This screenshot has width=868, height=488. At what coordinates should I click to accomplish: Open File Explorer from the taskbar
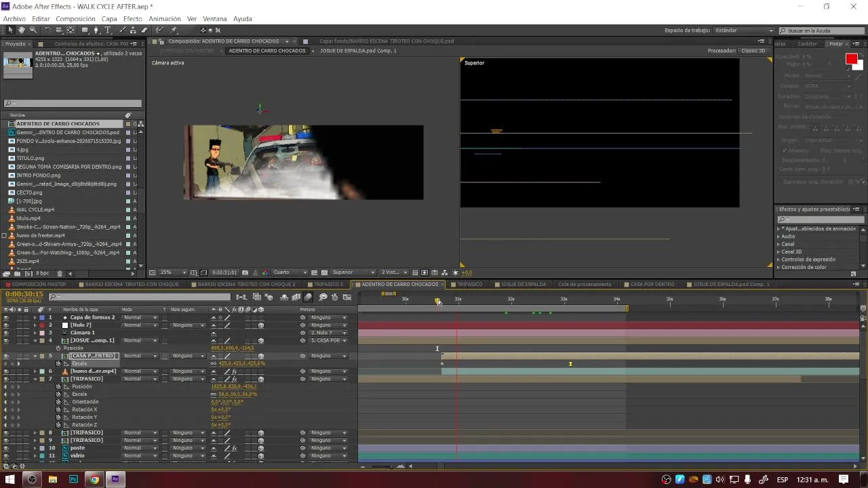[x=52, y=479]
